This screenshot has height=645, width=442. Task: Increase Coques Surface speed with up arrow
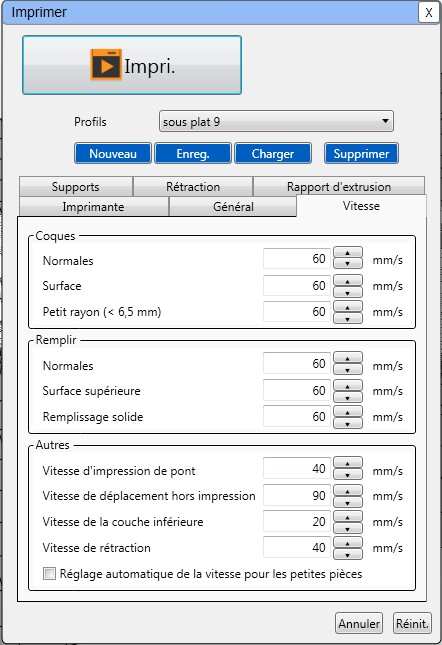(348, 281)
